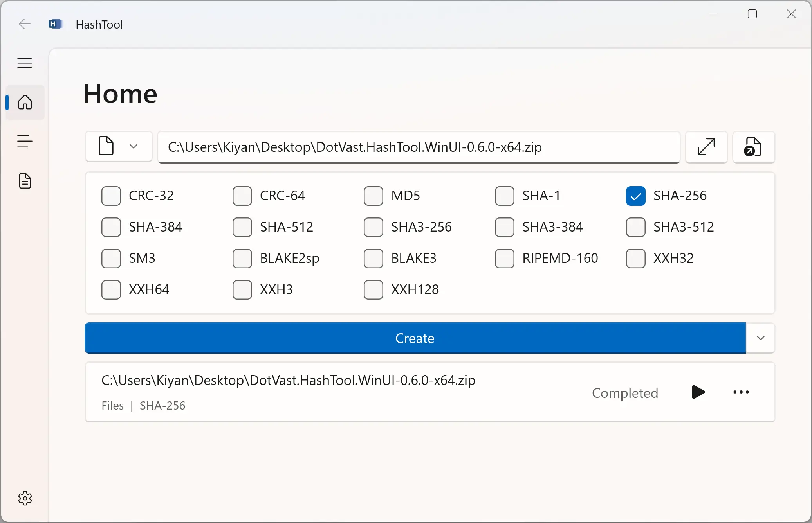Open Settings gear icon
The width and height of the screenshot is (812, 523).
(25, 498)
